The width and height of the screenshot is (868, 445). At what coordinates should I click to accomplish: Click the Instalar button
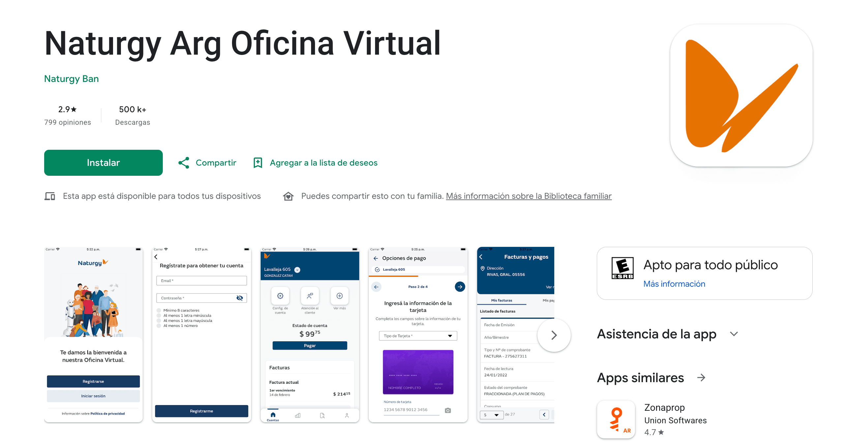[103, 163]
